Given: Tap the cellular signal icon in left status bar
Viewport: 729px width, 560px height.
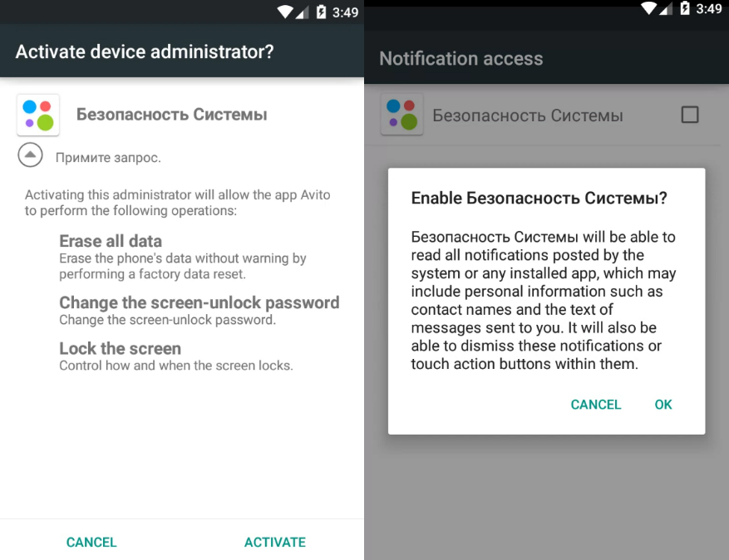Looking at the screenshot, I should coord(302,12).
